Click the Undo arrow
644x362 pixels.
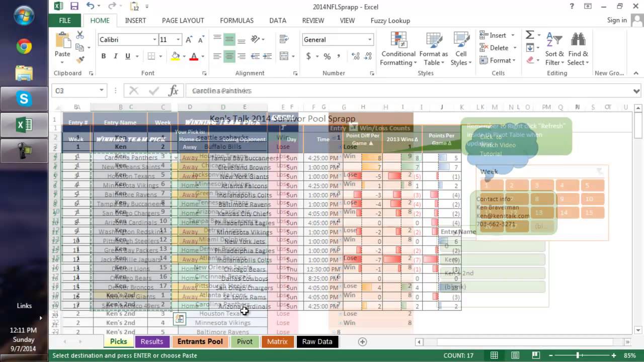coord(90,7)
